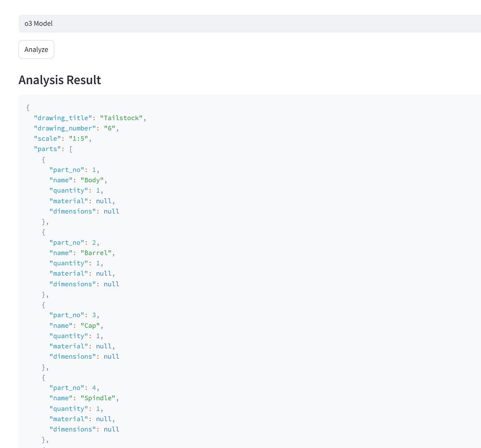The image size is (481, 448).
Task: Click the null dimensions value for Spindle
Action: [111, 429]
